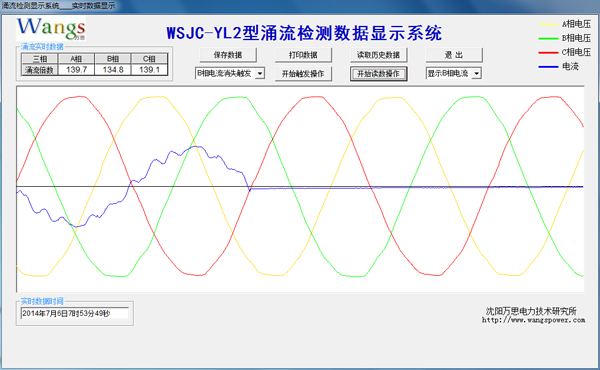The width and height of the screenshot is (600, 370).
Task: Click the C相电压 legend label
Action: (576, 52)
